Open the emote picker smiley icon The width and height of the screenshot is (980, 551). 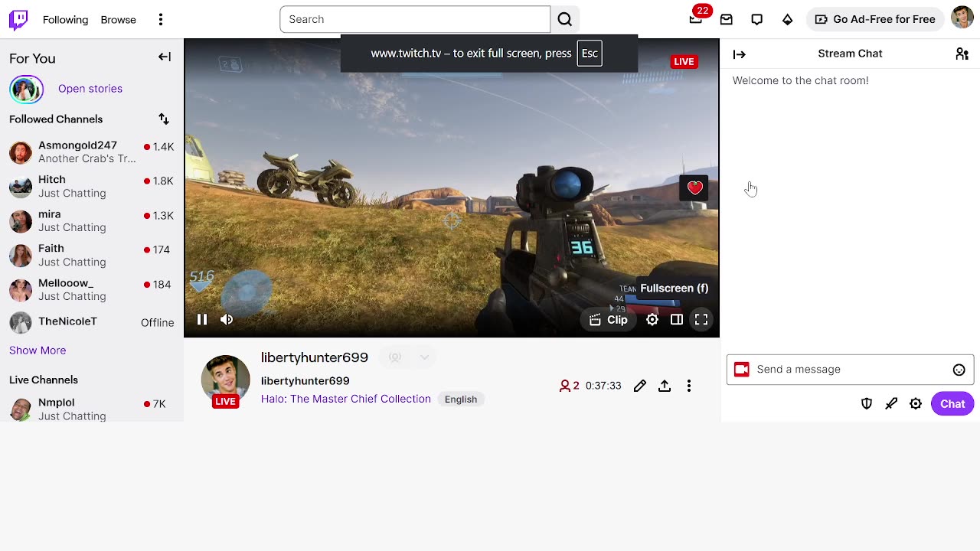(x=959, y=370)
